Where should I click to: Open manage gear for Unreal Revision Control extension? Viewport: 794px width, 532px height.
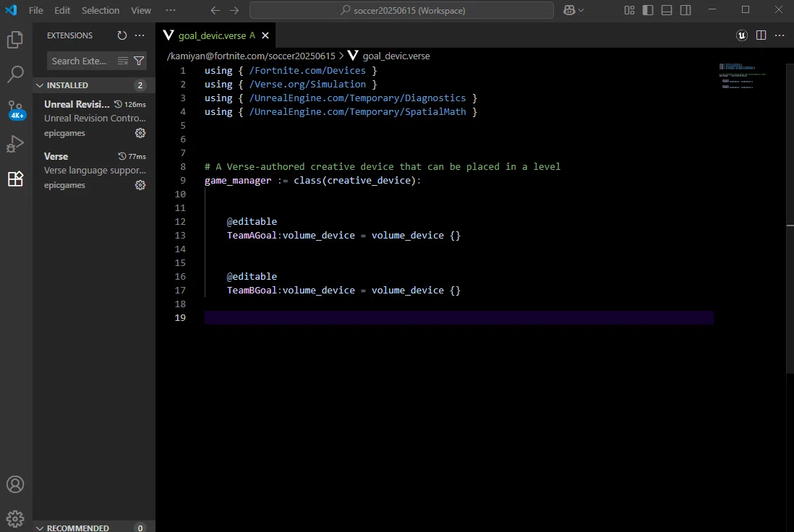(x=140, y=133)
